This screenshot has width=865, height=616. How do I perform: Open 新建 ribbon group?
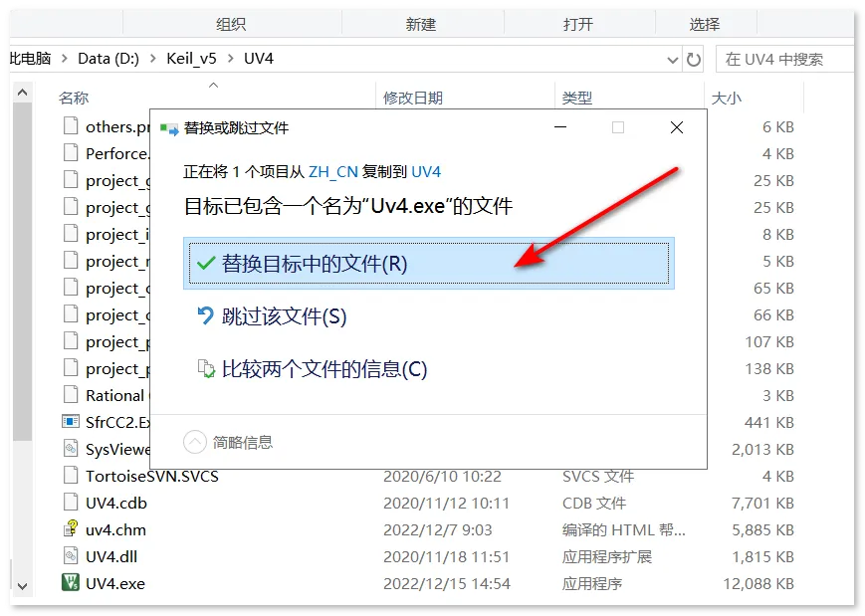pyautogui.click(x=421, y=24)
